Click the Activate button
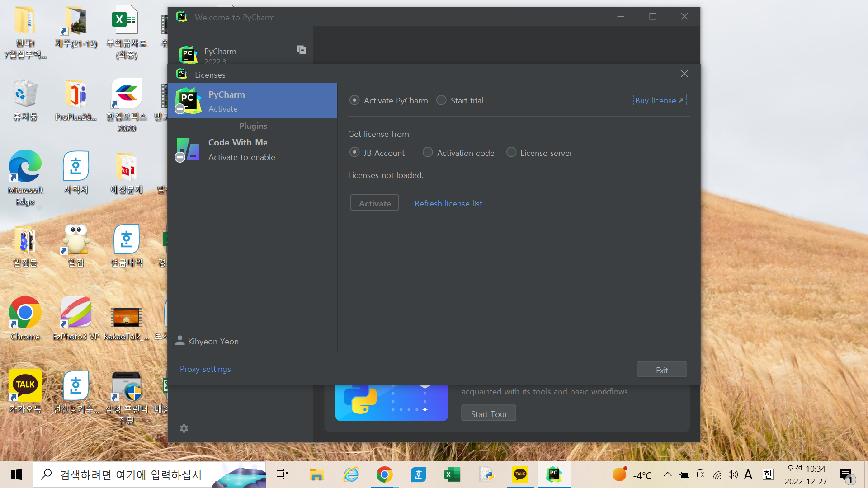Image resolution: width=868 pixels, height=488 pixels. [374, 203]
